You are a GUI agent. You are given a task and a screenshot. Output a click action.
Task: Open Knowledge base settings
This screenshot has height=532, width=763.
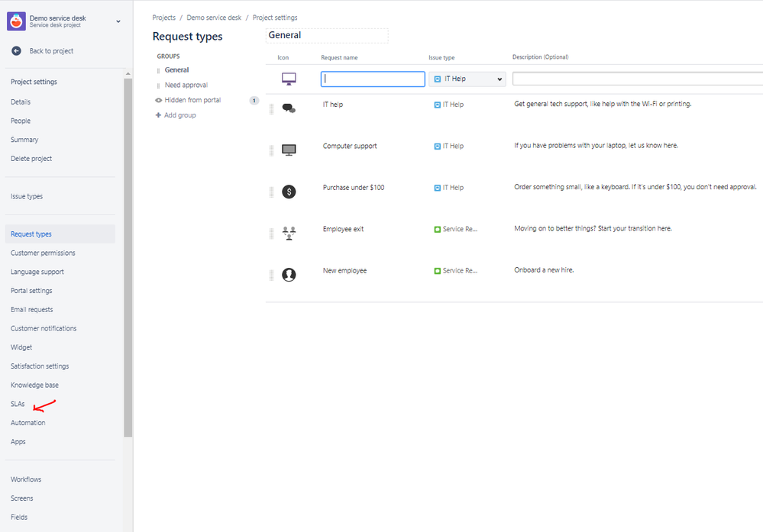click(x=34, y=385)
